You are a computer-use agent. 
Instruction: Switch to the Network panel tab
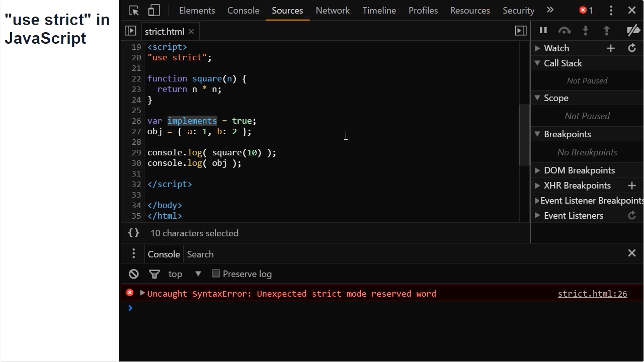tap(333, 10)
